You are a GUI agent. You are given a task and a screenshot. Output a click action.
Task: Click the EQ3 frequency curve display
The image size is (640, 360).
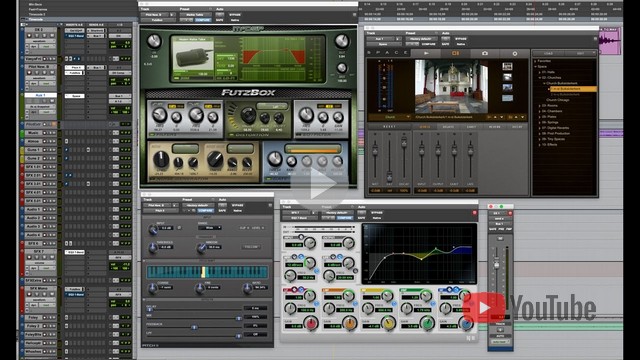tap(419, 253)
